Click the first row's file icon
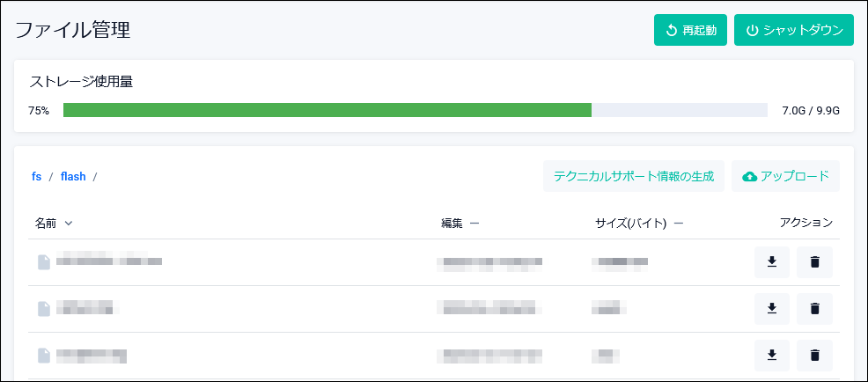Viewport: 868px width, 382px height. point(44,262)
